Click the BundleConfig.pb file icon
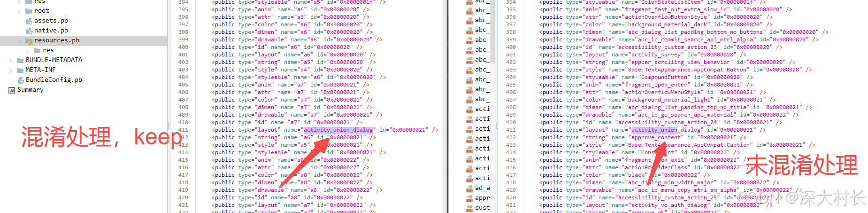The width and height of the screenshot is (868, 213). click(x=21, y=80)
